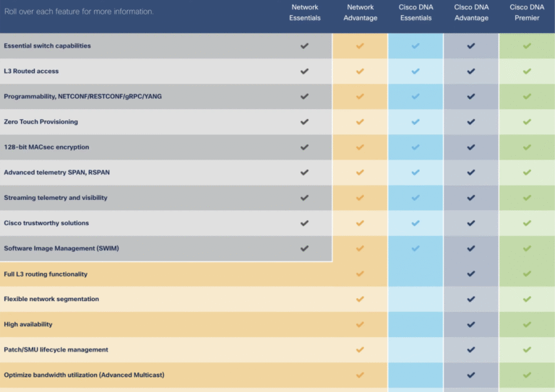Click the Advanced telemetry SPAN, RSPAN feature label
This screenshot has width=555, height=392.
pyautogui.click(x=56, y=172)
